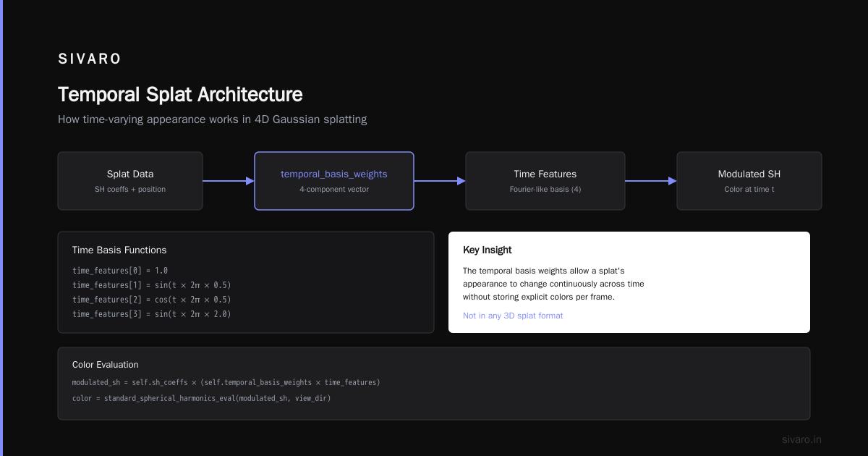This screenshot has width=868, height=456.
Task: Select the Splat Data box
Action: (x=130, y=181)
